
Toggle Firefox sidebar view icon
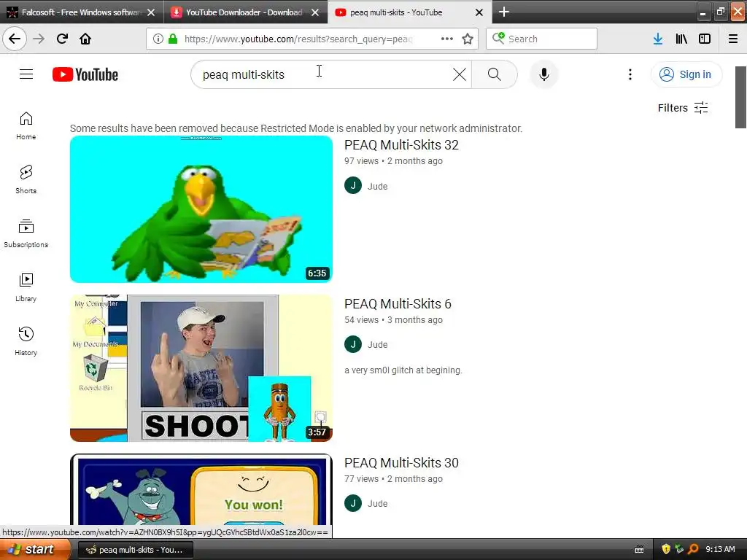[x=705, y=39]
